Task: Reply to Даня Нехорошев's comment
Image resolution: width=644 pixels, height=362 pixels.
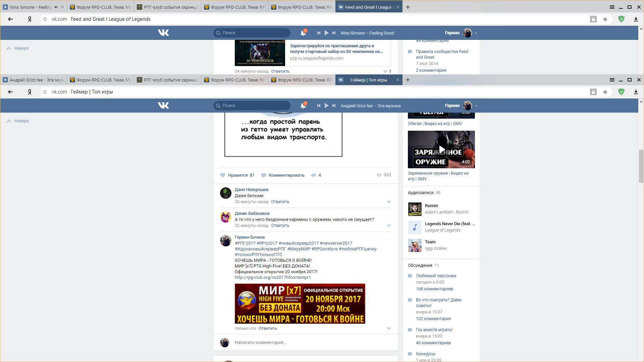Action: [280, 202]
